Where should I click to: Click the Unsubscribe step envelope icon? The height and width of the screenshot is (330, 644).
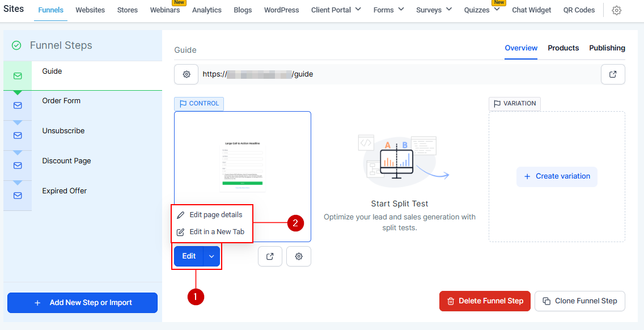point(18,136)
